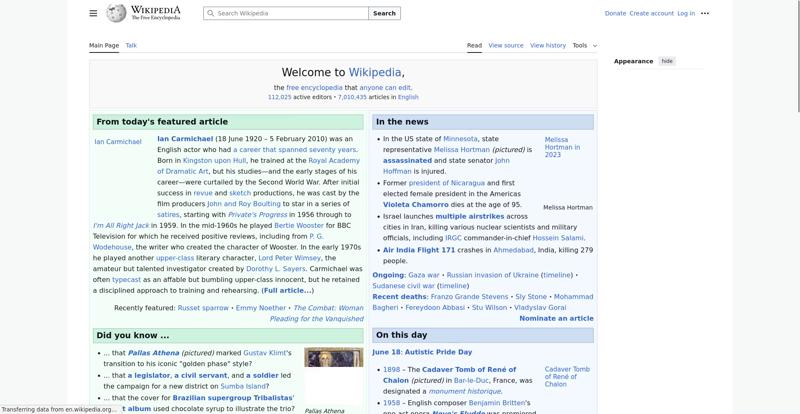Click the English language link
This screenshot has width=800, height=414.
408,97
